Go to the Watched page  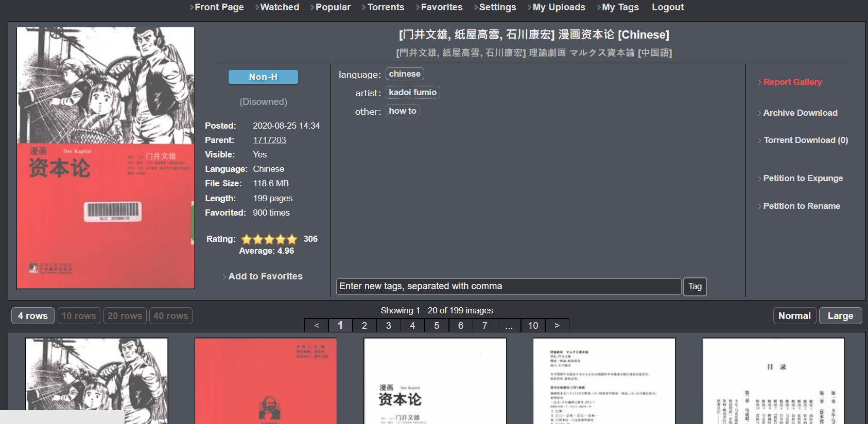(280, 7)
